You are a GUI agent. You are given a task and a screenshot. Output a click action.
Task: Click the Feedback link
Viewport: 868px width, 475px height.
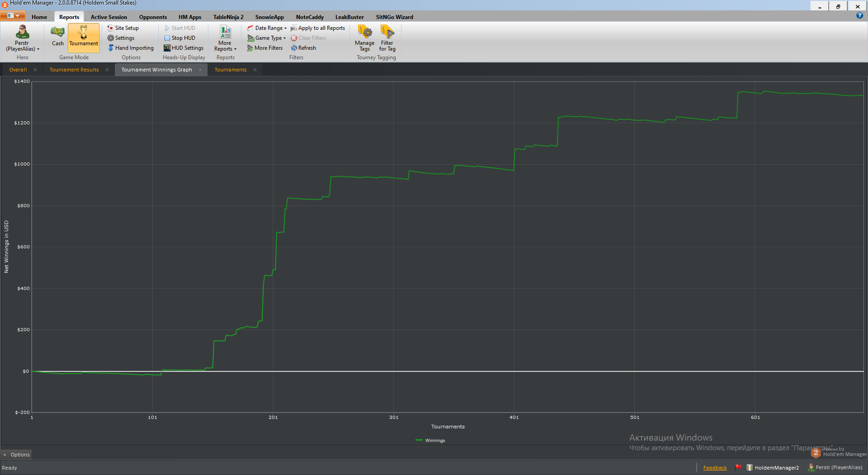[715, 468]
